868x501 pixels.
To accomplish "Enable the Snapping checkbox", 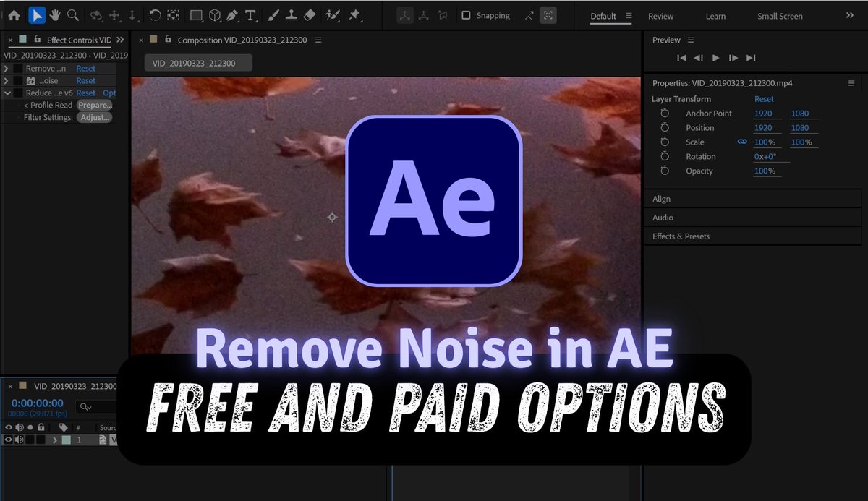I will (466, 15).
